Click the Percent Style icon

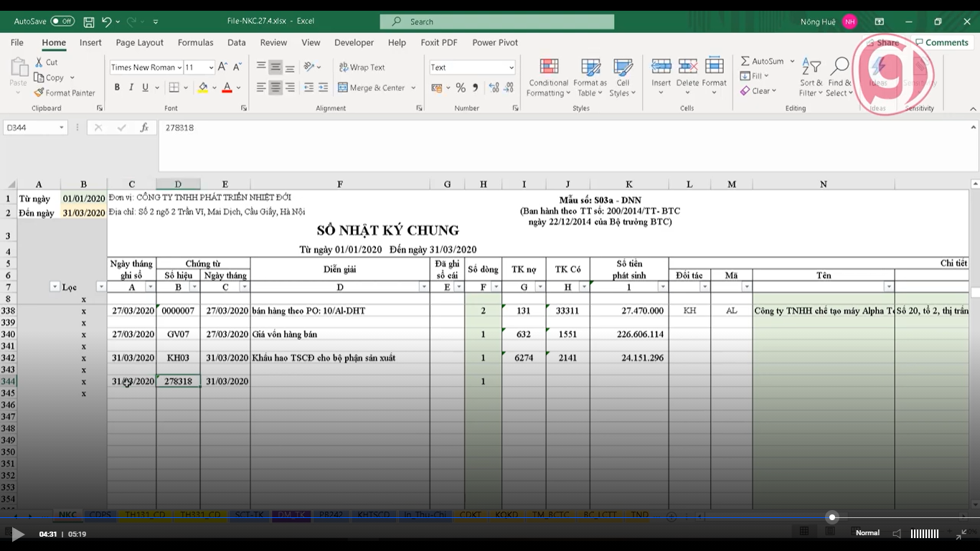click(x=461, y=88)
